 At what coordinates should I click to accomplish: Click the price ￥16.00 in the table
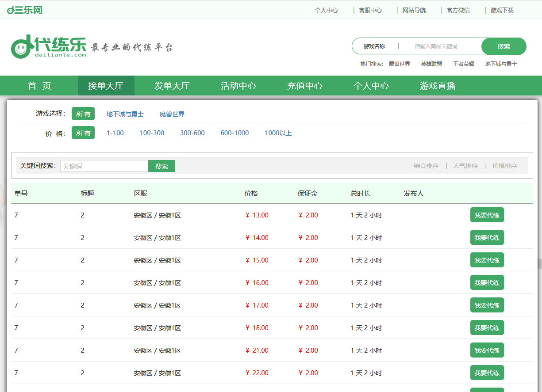point(257,283)
